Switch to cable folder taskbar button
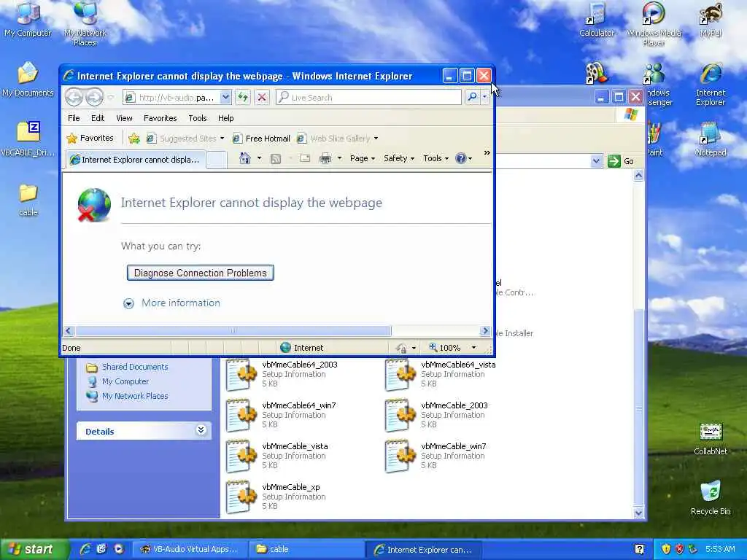 pos(307,549)
